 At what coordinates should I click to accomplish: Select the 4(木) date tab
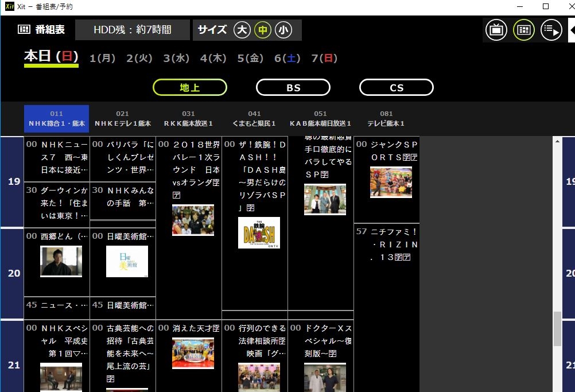tap(213, 58)
